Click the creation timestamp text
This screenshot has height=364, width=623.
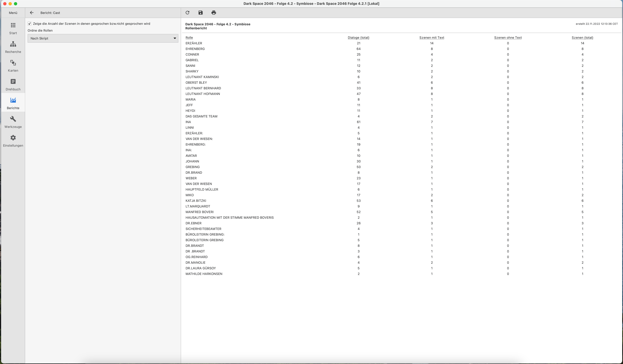click(597, 24)
